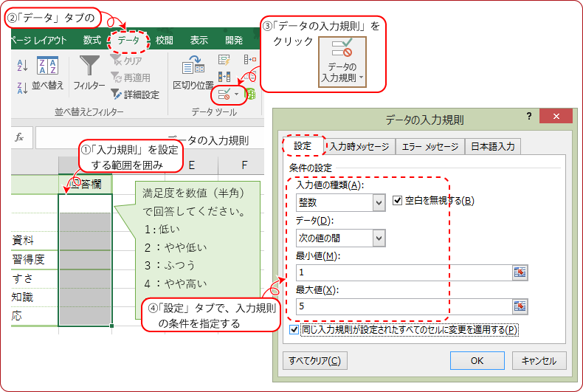Switch to the エラー メッセージ tab
This screenshot has height=392, width=583.
[430, 146]
